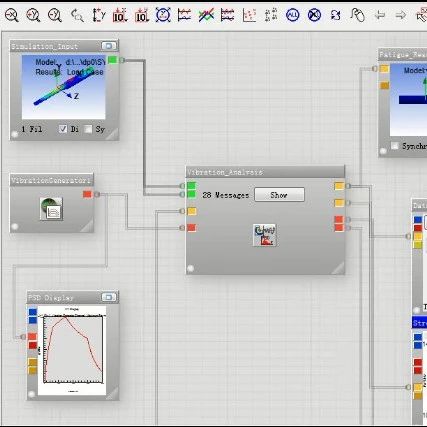Click the mouse pointer mode toolbar icon

pos(358,15)
